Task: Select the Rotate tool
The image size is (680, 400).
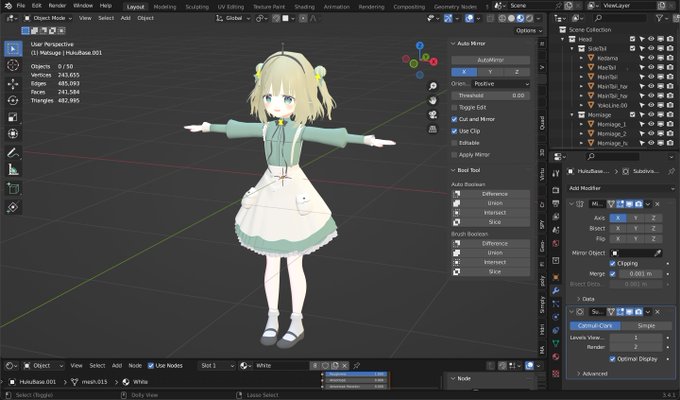Action: coord(13,100)
